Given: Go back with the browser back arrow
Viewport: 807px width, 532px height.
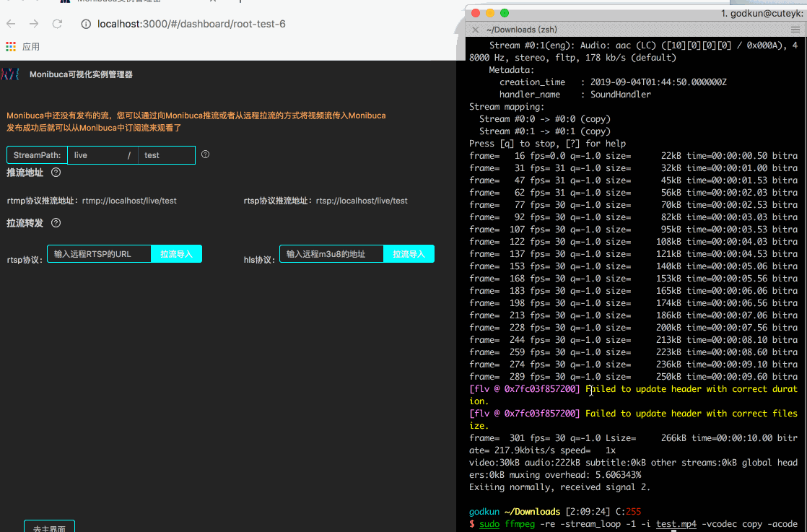Looking at the screenshot, I should (11, 24).
